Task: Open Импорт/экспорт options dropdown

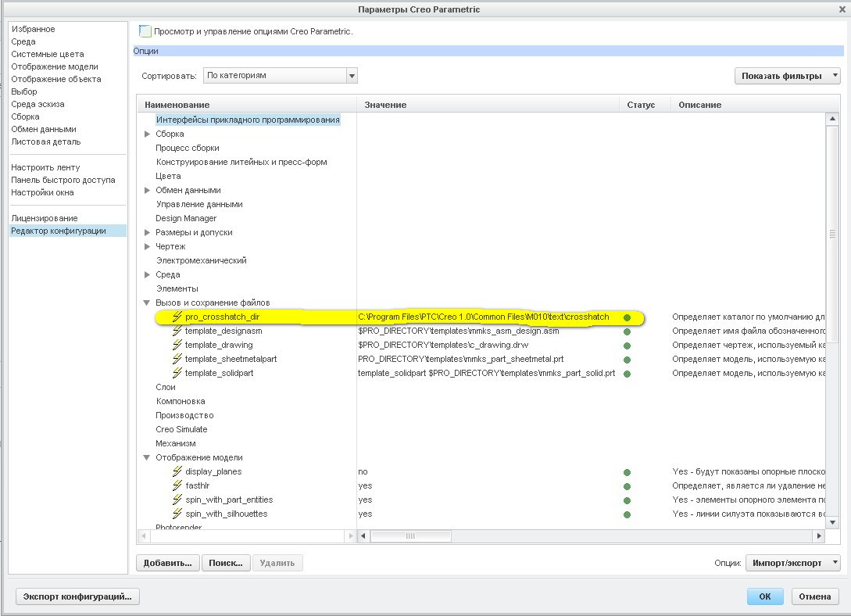Action: [x=792, y=563]
